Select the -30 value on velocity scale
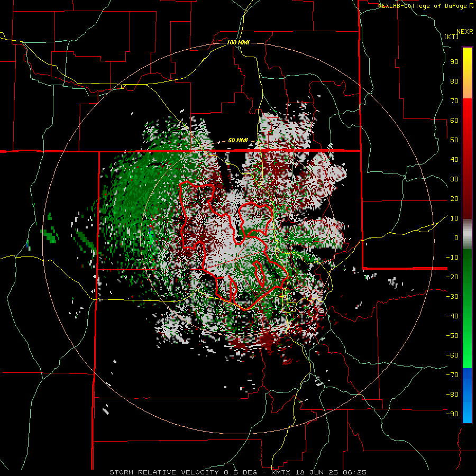Screen dimensions: 476x476 (x=452, y=297)
